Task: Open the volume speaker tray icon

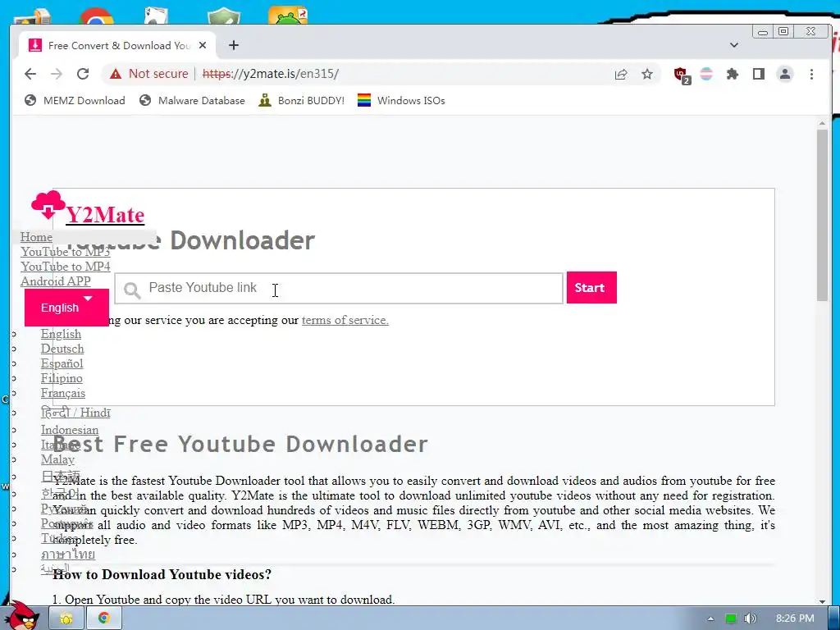Action: [x=750, y=619]
